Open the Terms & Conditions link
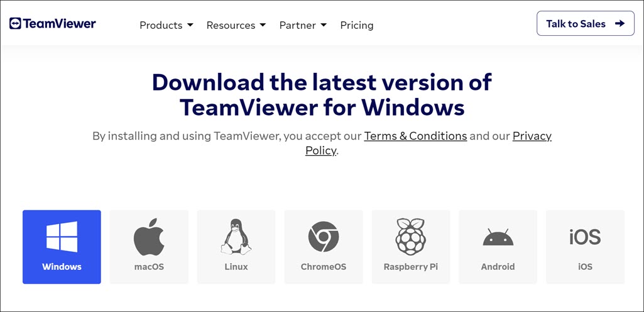Viewport: 644px width, 312px height. [x=415, y=136]
